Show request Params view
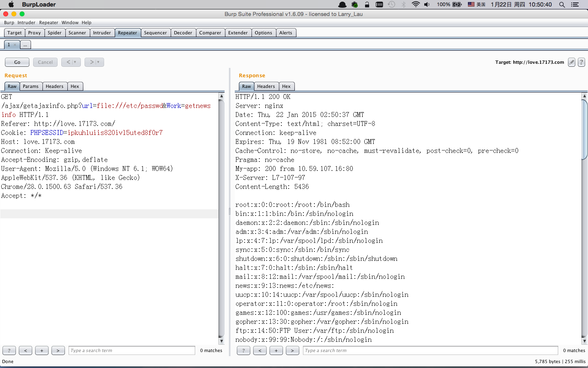Image resolution: width=588 pixels, height=368 pixels. (x=31, y=86)
